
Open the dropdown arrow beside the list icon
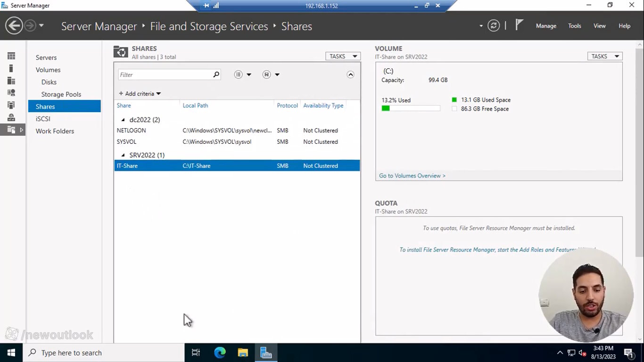tap(249, 74)
